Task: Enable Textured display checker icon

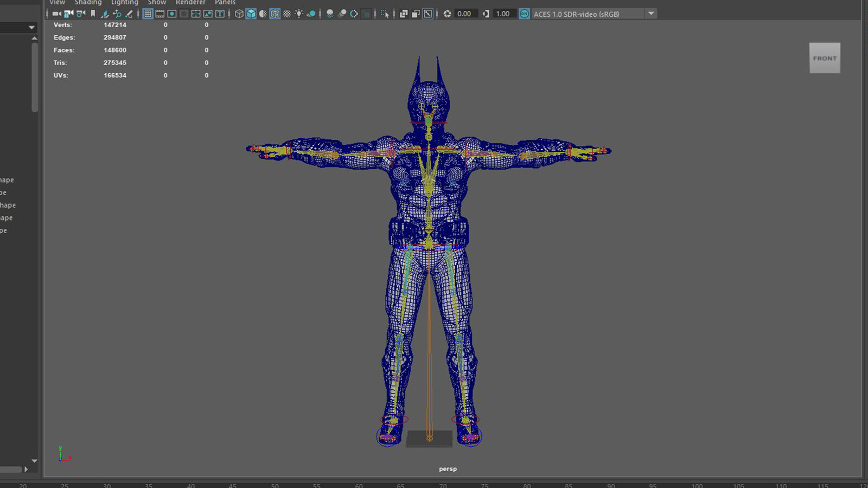Action: (x=287, y=14)
